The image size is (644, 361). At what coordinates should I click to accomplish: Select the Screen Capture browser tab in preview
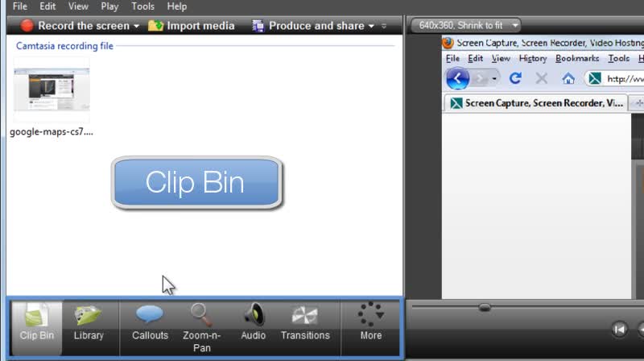[x=536, y=103]
